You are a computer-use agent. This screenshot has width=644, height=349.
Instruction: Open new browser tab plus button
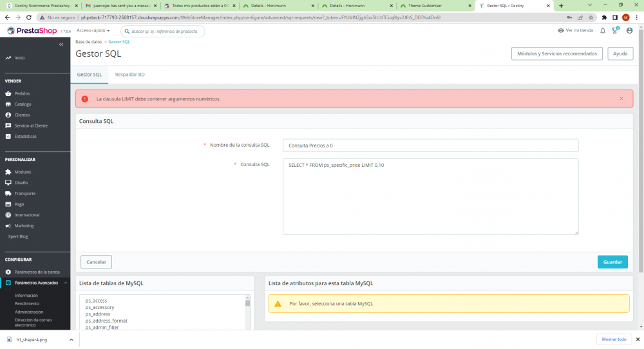(x=561, y=6)
